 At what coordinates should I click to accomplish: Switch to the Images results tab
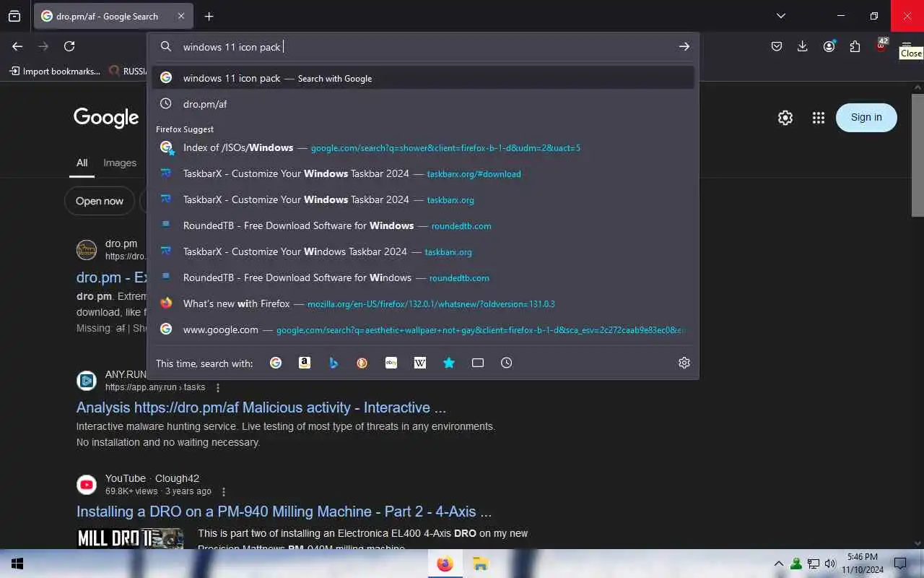(x=120, y=163)
